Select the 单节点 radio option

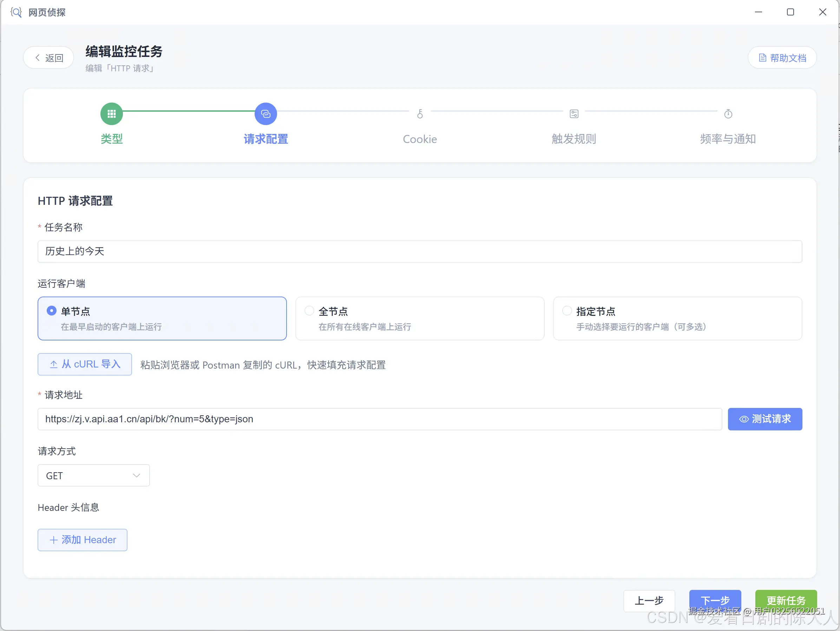51,311
